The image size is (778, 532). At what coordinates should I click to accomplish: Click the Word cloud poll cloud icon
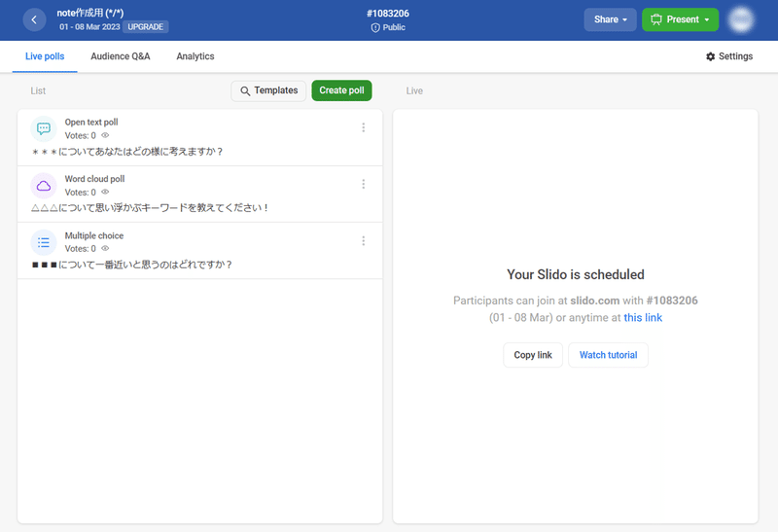click(x=44, y=186)
